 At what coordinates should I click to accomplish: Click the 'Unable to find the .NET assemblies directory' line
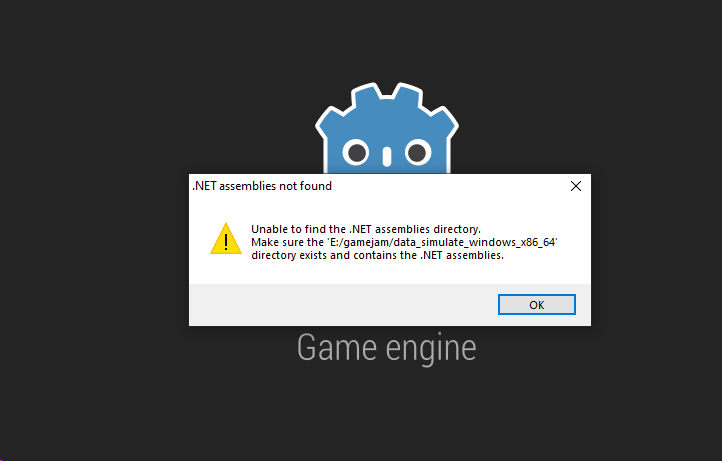pyautogui.click(x=366, y=229)
